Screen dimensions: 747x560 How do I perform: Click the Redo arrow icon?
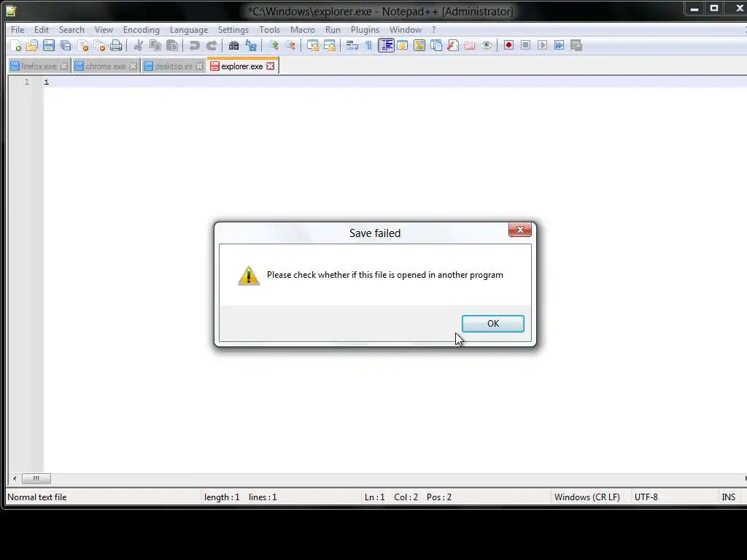[212, 46]
